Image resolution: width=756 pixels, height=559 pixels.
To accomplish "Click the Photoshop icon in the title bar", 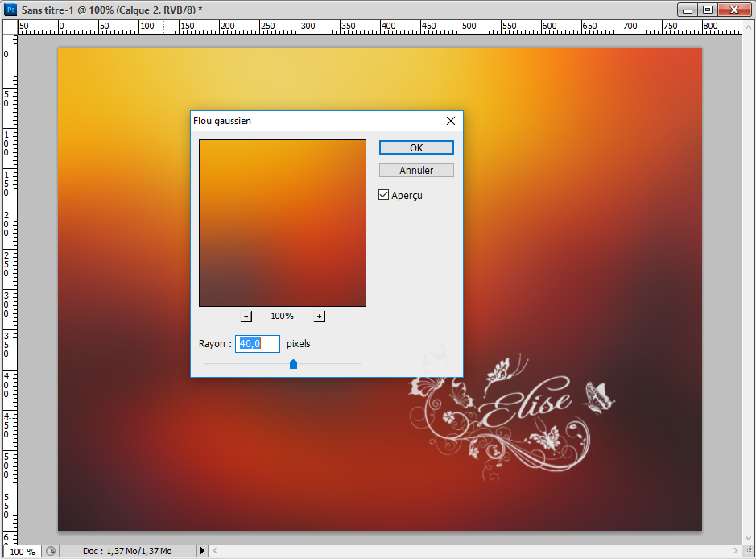I will pyautogui.click(x=10, y=9).
